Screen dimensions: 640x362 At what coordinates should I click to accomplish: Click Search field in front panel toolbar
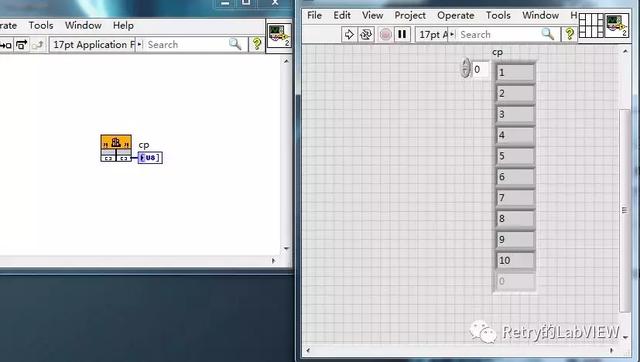(500, 35)
